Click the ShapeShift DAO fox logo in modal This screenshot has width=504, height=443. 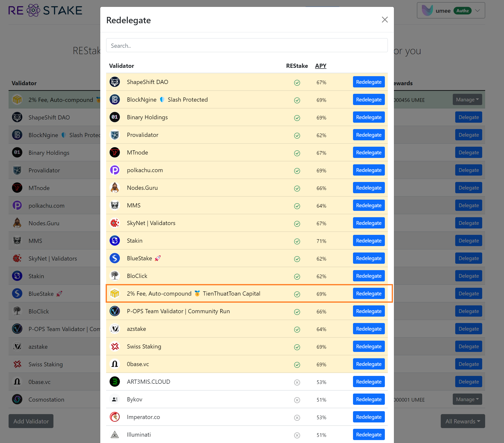point(115,82)
